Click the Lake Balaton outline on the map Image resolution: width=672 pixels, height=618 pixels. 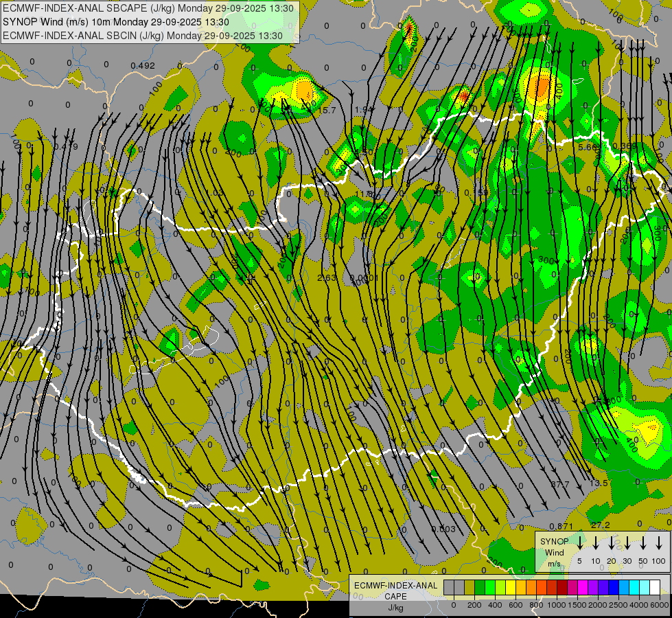175,351
